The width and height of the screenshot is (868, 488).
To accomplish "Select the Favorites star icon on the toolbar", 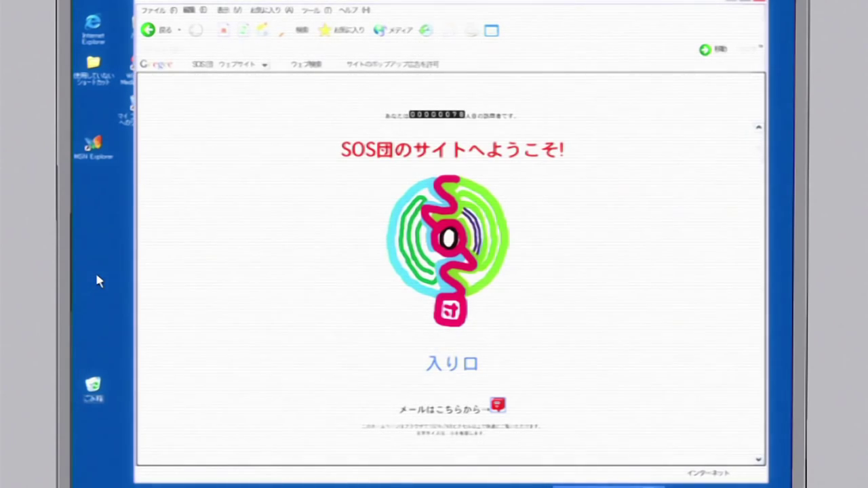I will tap(324, 30).
